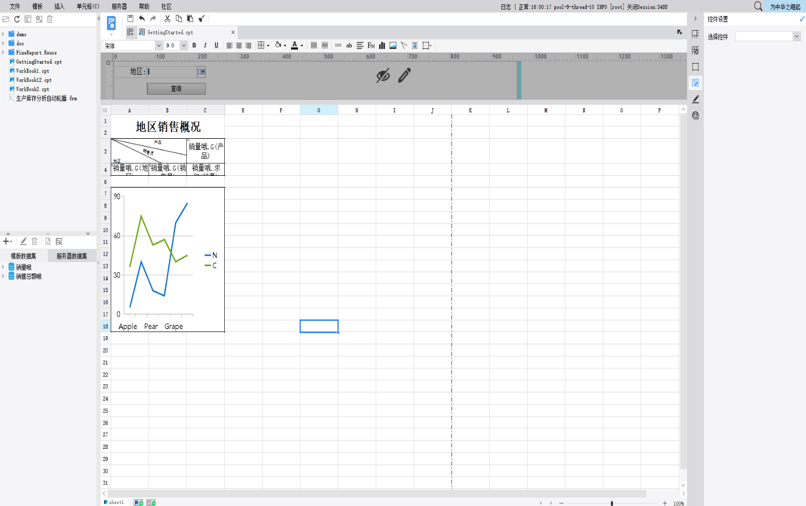Viewport: 806px width, 506px height.
Task: Click the Paste clipboard icon
Action: (190, 19)
